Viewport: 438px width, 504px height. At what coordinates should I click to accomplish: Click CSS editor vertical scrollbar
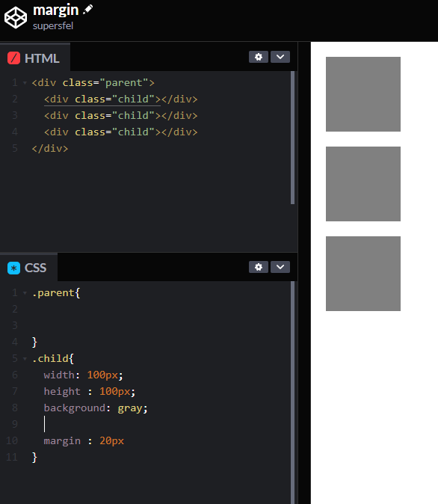tap(292, 392)
